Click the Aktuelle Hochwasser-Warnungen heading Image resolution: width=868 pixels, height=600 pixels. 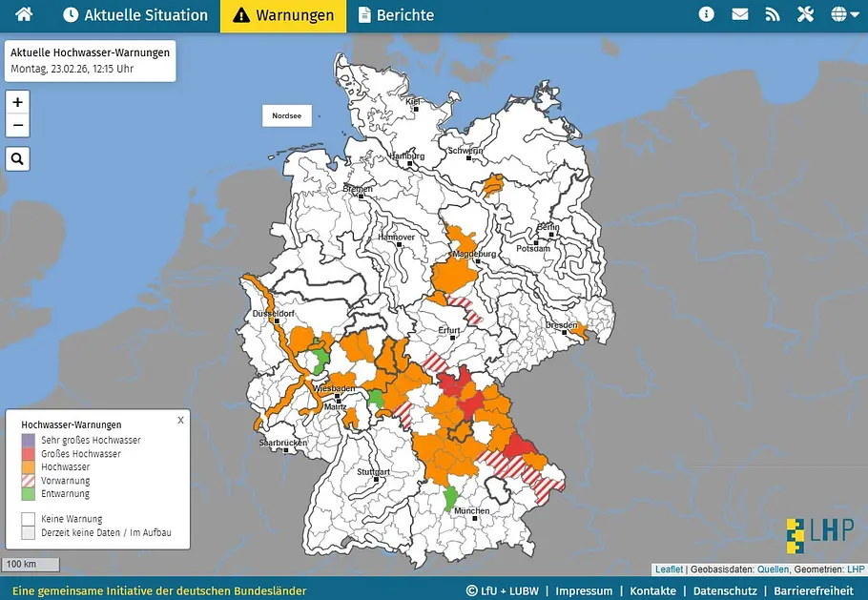(91, 52)
